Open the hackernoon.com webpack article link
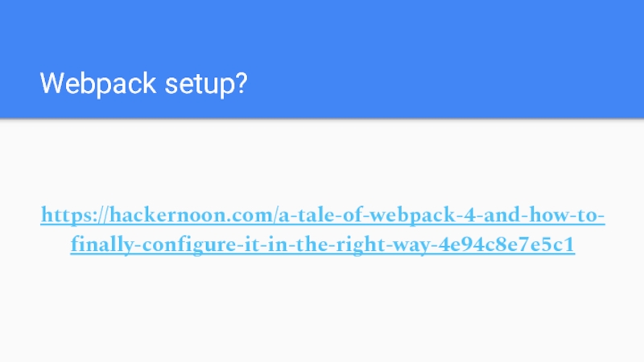Image resolution: width=644 pixels, height=362 pixels. pos(322,216)
